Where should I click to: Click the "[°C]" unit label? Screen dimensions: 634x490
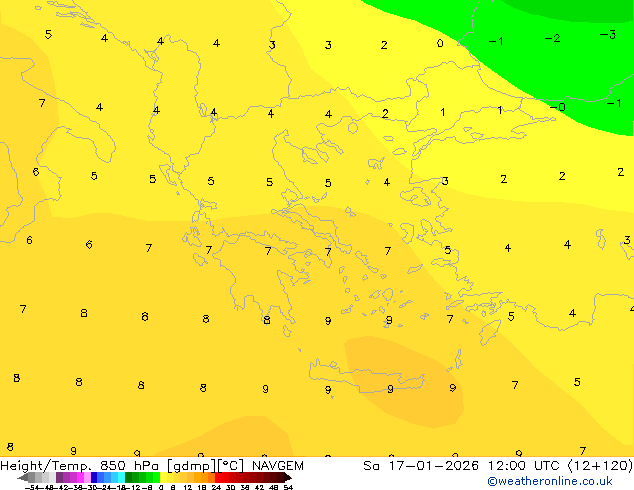tap(231, 466)
